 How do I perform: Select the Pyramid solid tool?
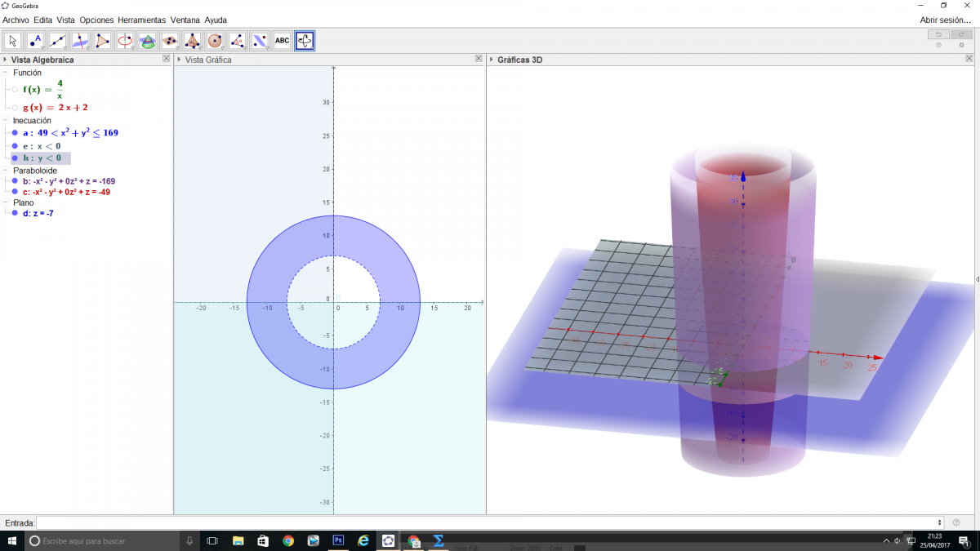click(193, 40)
